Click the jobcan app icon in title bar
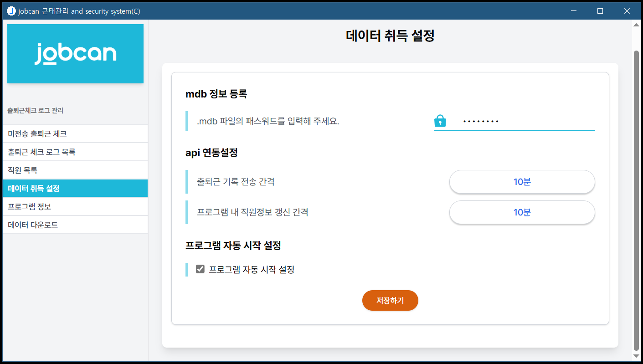Image resolution: width=643 pixels, height=364 pixels. pos(11,11)
